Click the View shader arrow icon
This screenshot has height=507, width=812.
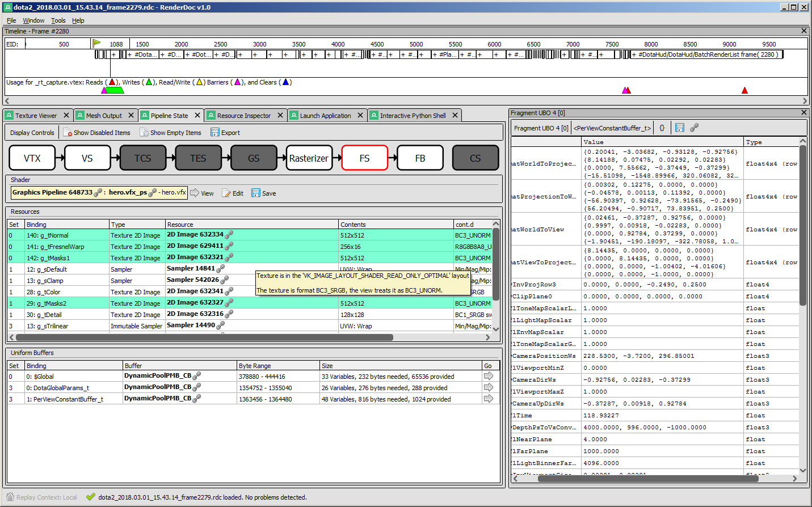195,193
